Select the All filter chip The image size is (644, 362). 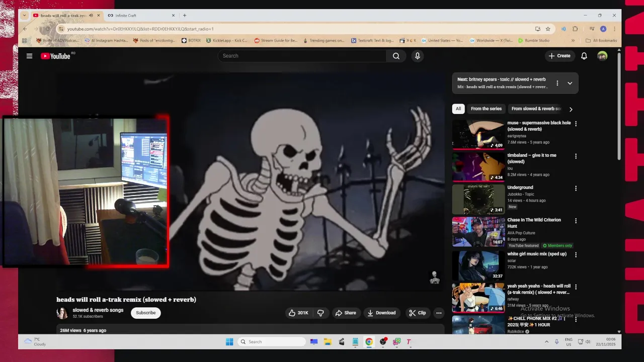(x=458, y=109)
